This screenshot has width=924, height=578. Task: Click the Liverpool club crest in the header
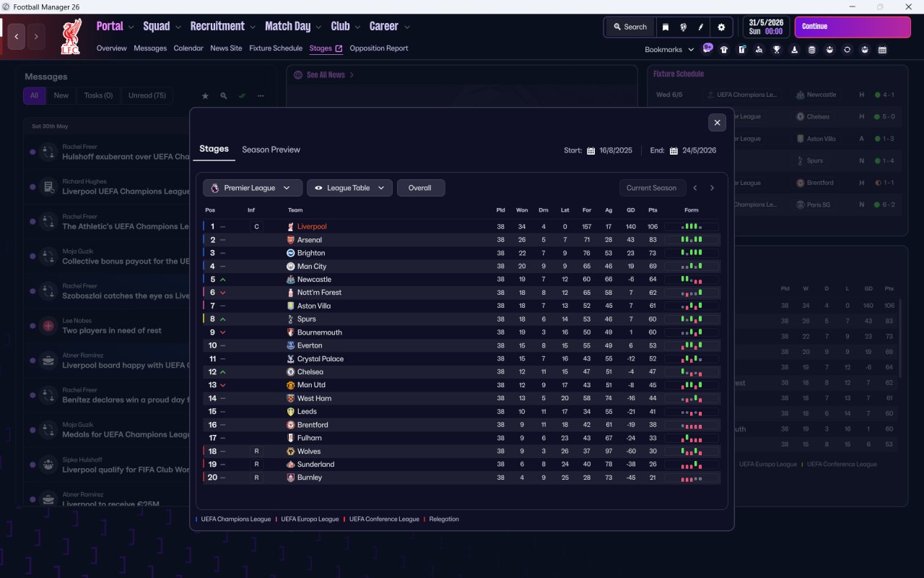tap(71, 36)
